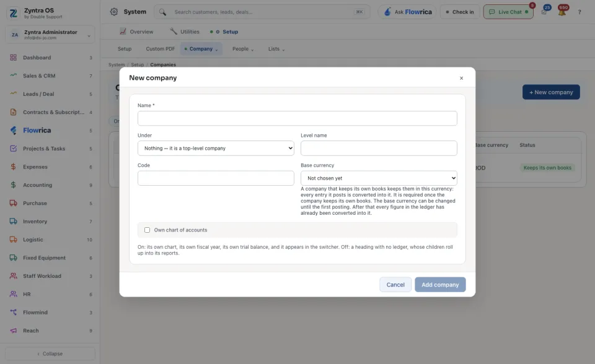
Task: Switch to the Overview tab
Action: click(x=136, y=32)
